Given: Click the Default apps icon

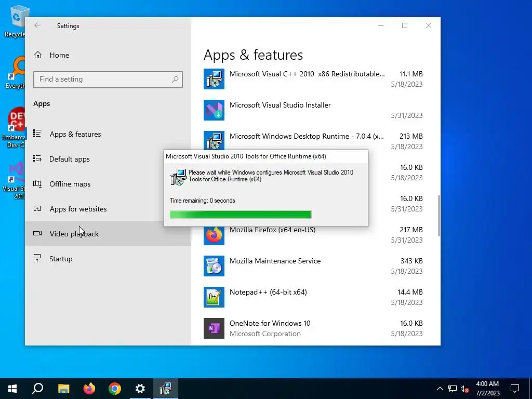Looking at the screenshot, I should 37,158.
